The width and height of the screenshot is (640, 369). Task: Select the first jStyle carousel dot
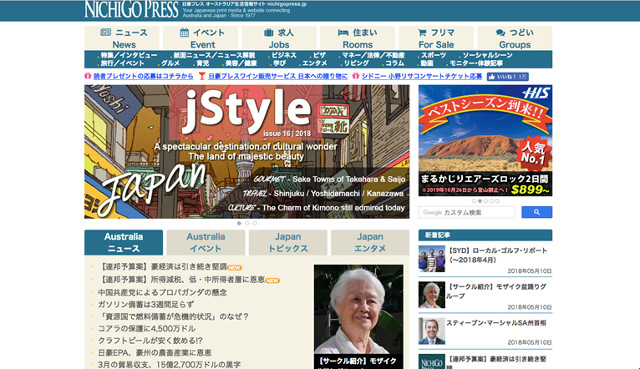click(239, 223)
